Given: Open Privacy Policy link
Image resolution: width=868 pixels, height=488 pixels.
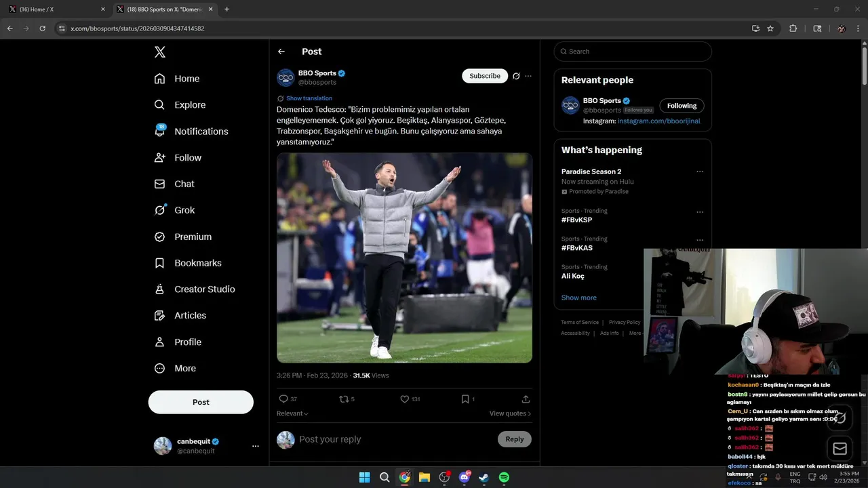Looking at the screenshot, I should click(x=625, y=323).
